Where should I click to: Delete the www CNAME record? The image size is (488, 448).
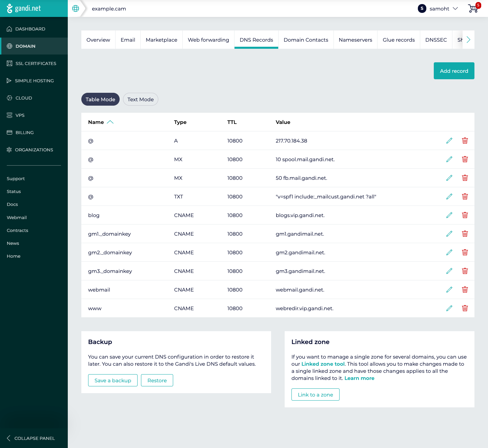tap(465, 308)
